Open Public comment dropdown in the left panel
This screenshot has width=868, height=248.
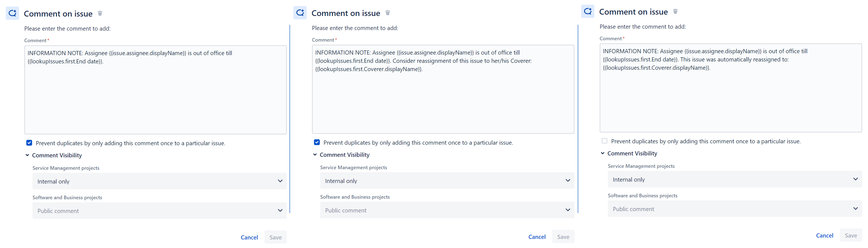pyautogui.click(x=159, y=211)
